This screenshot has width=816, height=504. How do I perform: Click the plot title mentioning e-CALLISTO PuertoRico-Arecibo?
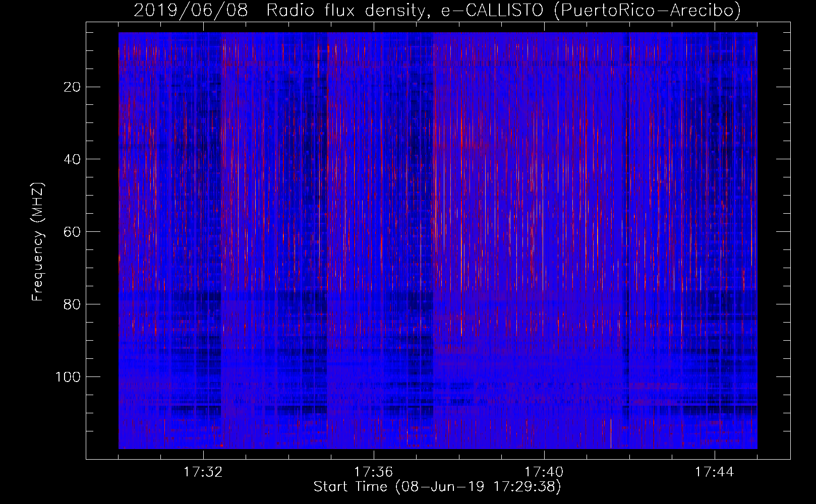pyautogui.click(x=437, y=11)
